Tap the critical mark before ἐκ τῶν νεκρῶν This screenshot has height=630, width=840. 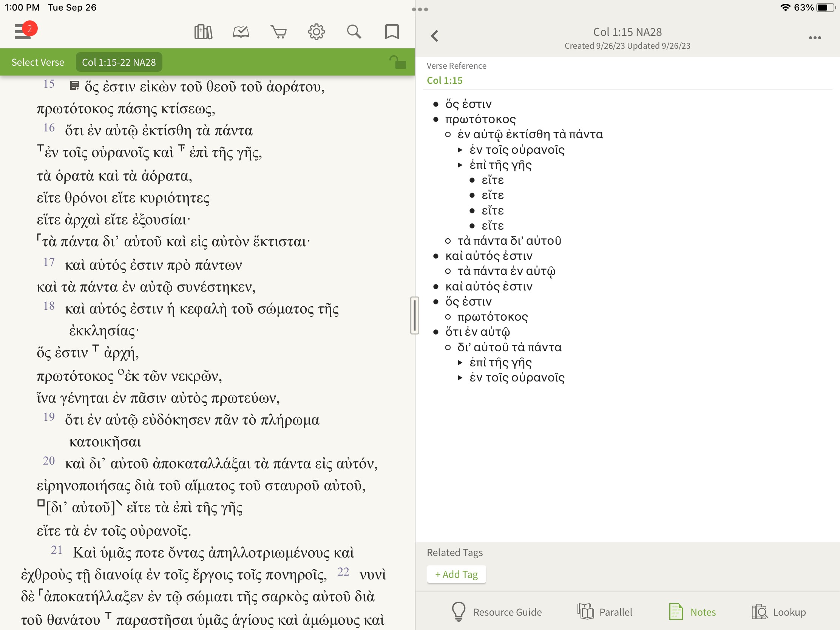point(121,371)
